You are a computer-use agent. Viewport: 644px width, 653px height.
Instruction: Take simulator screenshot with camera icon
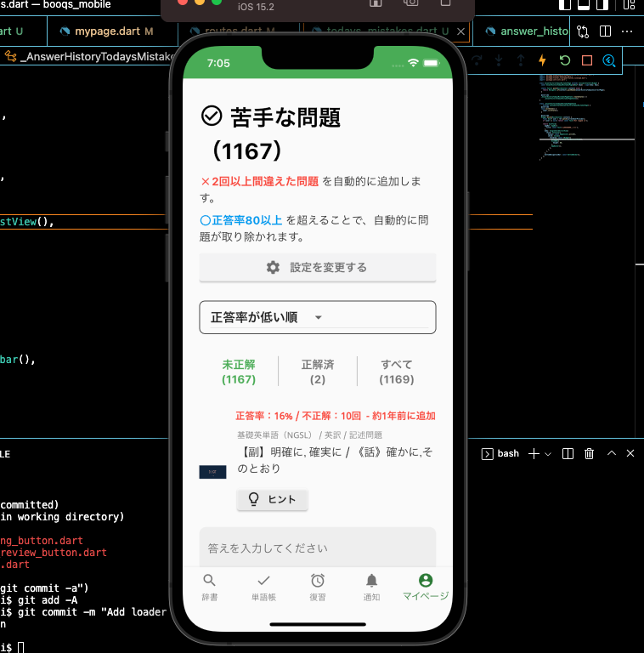(x=410, y=3)
